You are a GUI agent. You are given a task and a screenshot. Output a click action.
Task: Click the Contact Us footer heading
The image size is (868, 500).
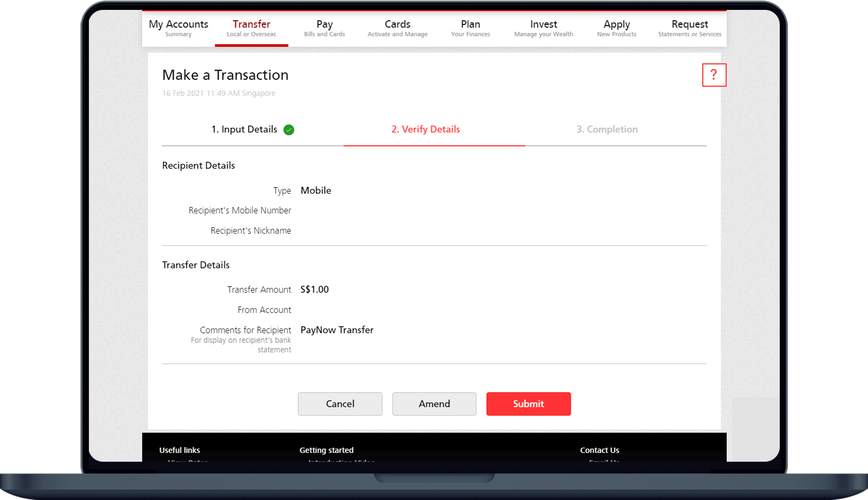click(x=599, y=450)
